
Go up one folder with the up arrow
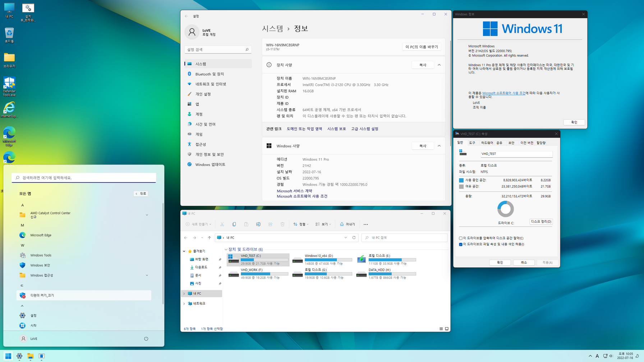tap(209, 238)
